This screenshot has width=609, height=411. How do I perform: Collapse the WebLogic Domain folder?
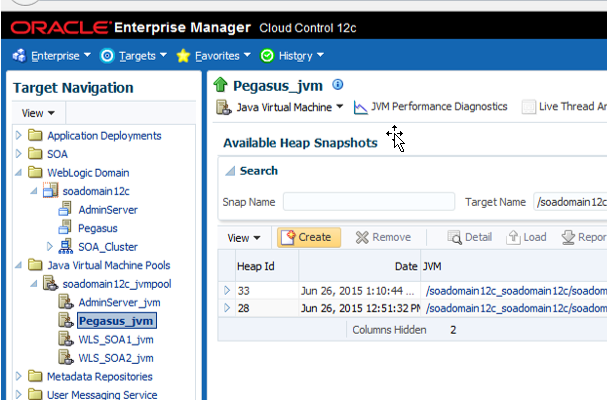pos(18,172)
